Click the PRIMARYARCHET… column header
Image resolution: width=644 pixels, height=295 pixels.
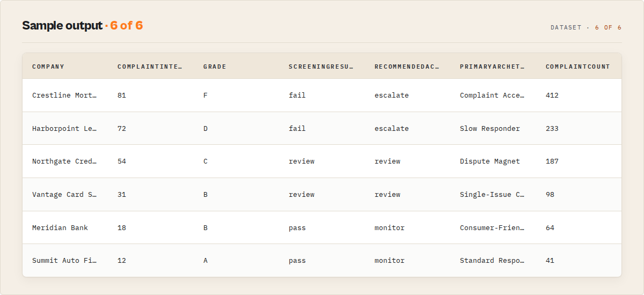[x=492, y=67]
